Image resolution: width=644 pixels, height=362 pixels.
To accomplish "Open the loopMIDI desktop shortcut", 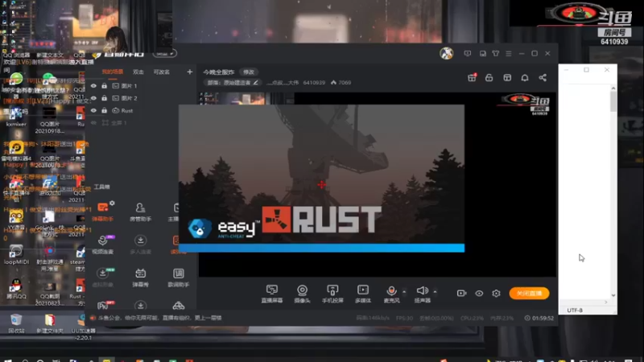I will pos(16,254).
